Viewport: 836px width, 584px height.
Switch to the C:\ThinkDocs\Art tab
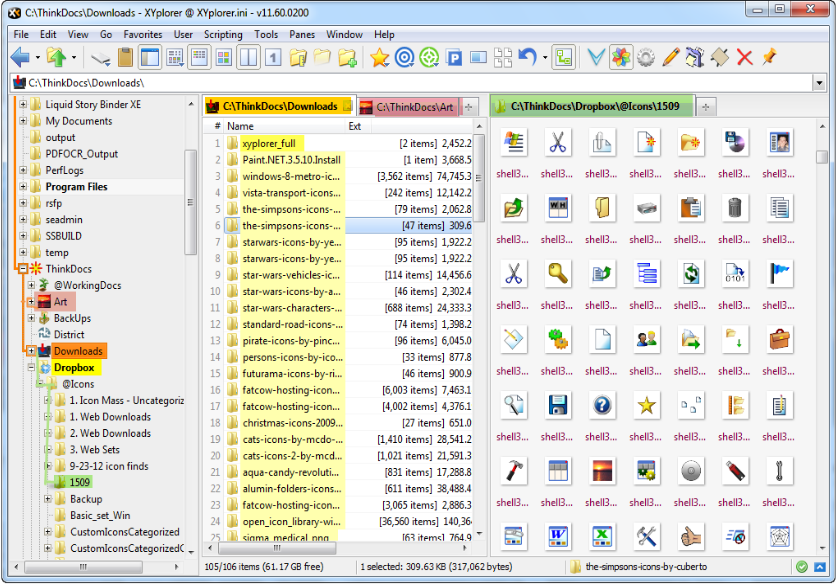pyautogui.click(x=408, y=107)
